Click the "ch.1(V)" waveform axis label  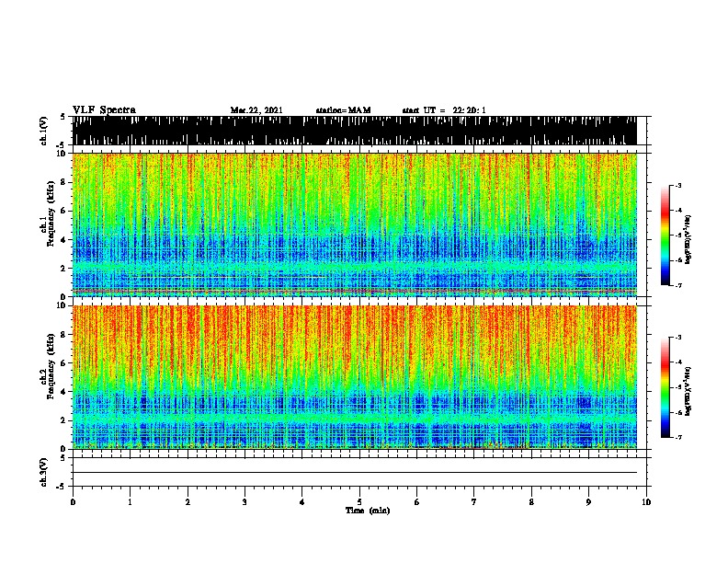point(44,131)
